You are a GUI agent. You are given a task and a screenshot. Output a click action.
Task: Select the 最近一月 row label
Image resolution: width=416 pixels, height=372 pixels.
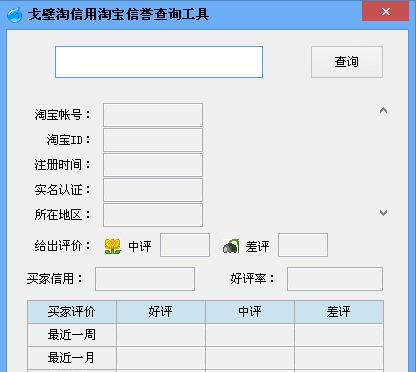[x=72, y=358]
